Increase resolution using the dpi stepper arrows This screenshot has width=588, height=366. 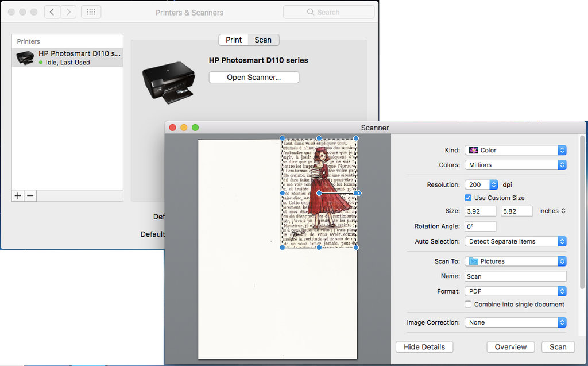[494, 184]
